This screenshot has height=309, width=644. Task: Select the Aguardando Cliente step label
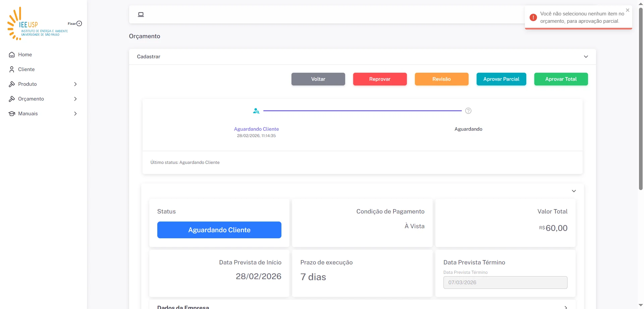(x=257, y=129)
